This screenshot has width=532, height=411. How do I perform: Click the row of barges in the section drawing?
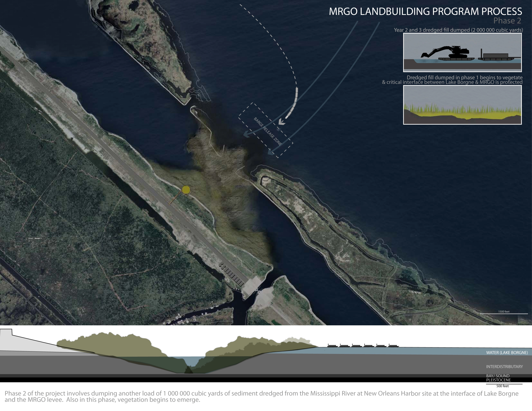tap(363, 345)
